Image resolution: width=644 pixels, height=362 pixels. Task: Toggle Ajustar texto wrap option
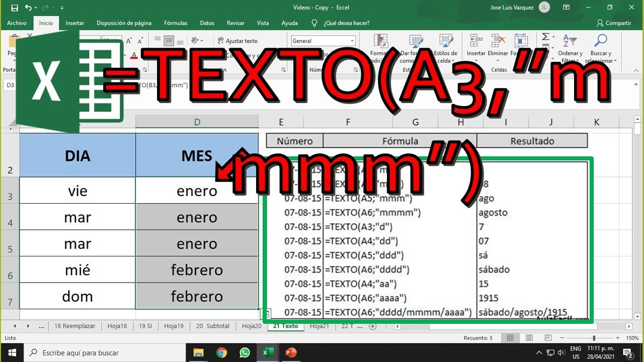pos(237,41)
